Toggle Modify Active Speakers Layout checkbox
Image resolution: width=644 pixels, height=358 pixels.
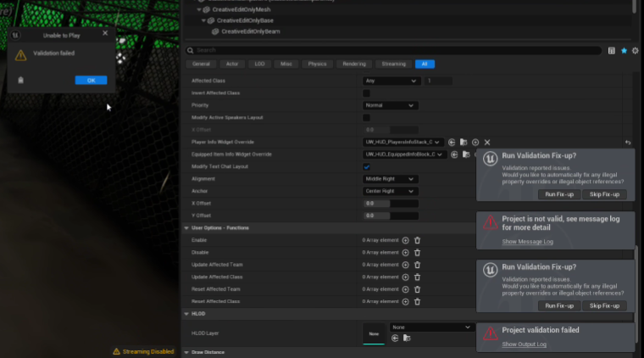pyautogui.click(x=366, y=118)
